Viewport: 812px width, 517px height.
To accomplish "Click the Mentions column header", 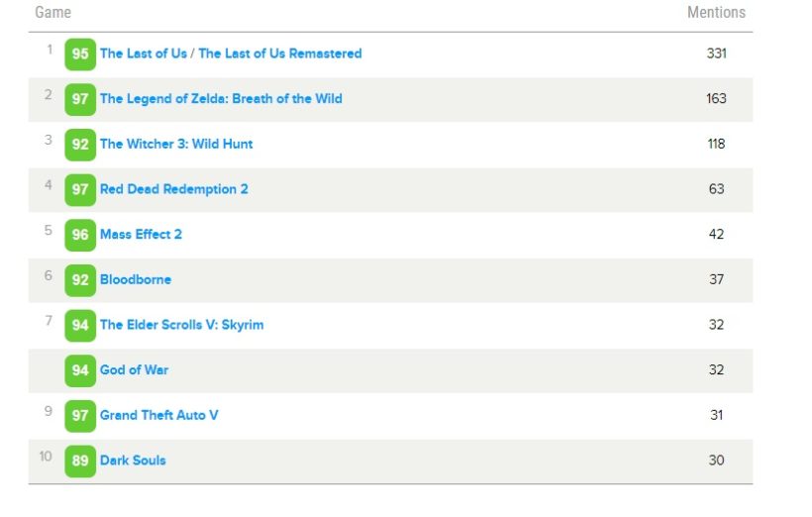I will coord(716,13).
